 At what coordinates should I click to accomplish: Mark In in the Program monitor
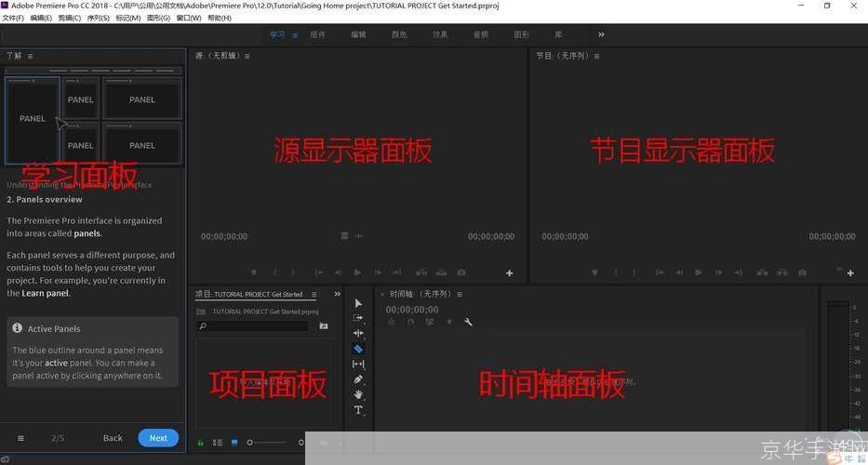[616, 272]
